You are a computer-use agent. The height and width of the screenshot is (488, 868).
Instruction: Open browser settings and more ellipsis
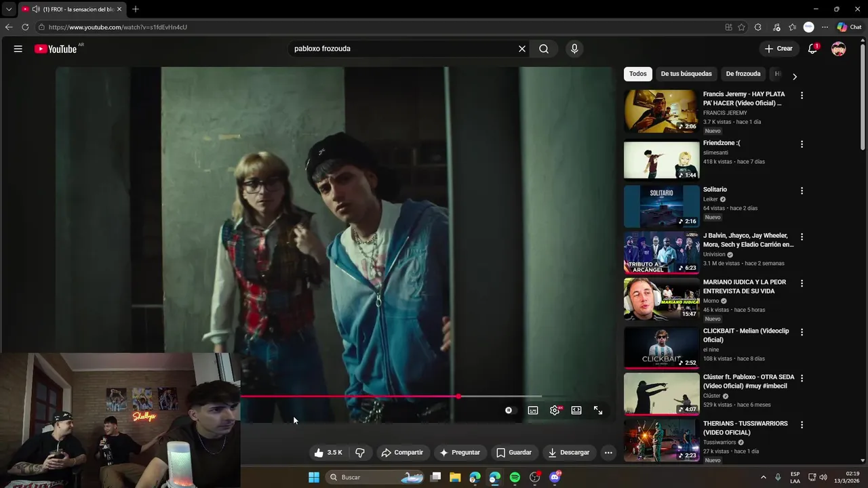(x=825, y=27)
